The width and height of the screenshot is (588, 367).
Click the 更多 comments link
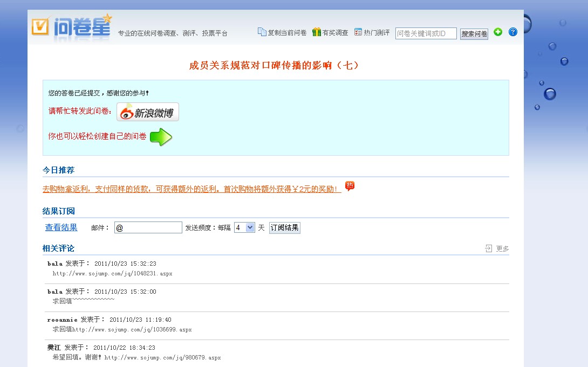coord(503,248)
